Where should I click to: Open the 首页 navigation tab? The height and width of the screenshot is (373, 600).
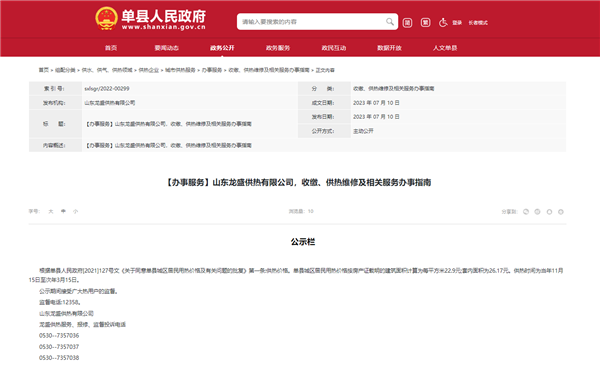coord(111,48)
